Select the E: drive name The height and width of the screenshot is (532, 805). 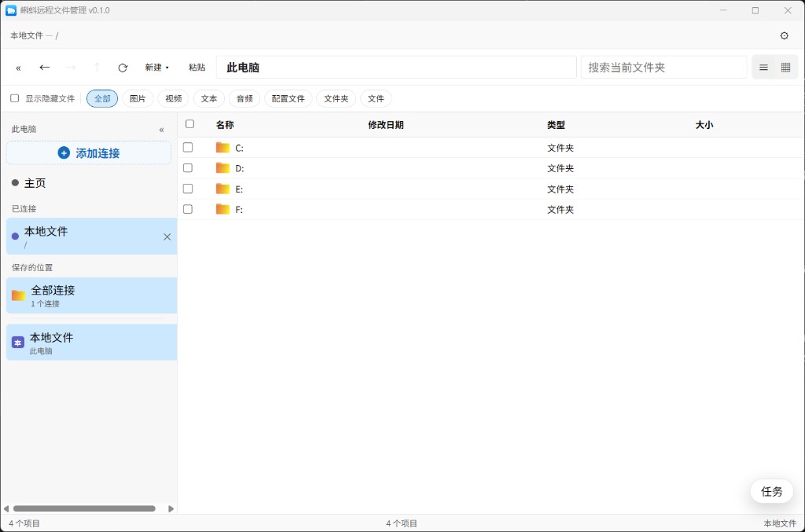[239, 189]
